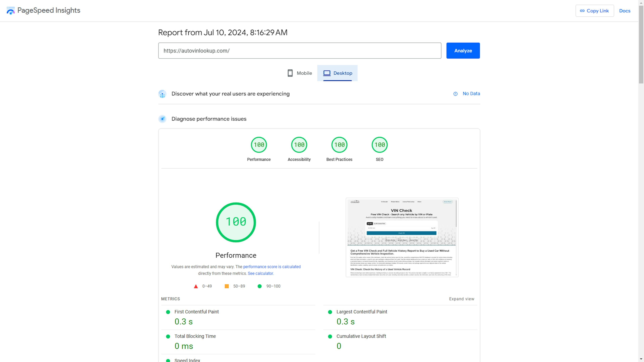Click the info icon next to No Data

pos(455,93)
